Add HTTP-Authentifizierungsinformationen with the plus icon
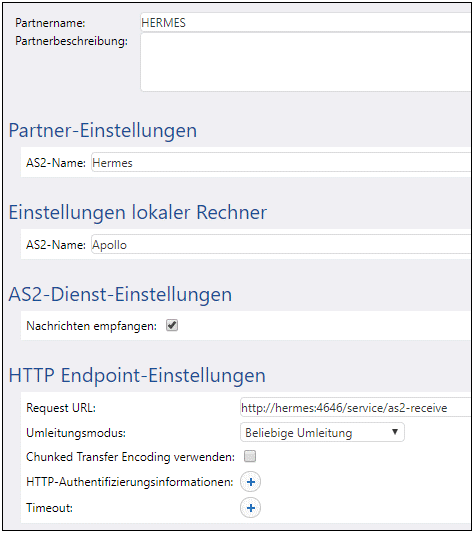The image size is (474, 533). [251, 482]
